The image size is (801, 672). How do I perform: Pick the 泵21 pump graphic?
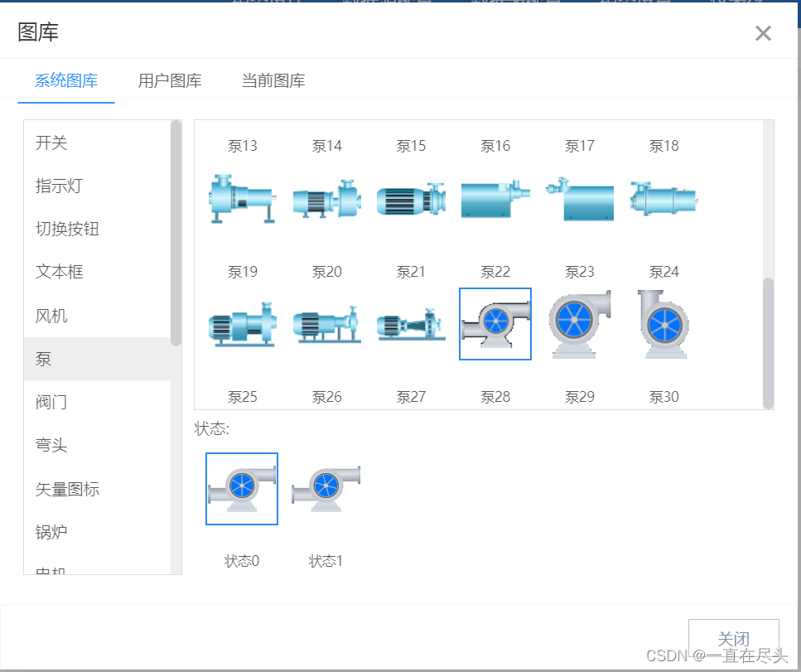pos(410,324)
